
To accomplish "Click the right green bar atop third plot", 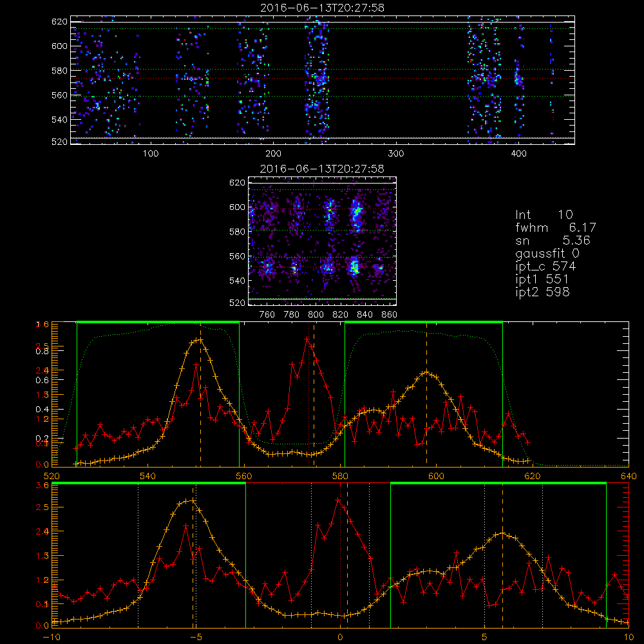I will [x=424, y=322].
